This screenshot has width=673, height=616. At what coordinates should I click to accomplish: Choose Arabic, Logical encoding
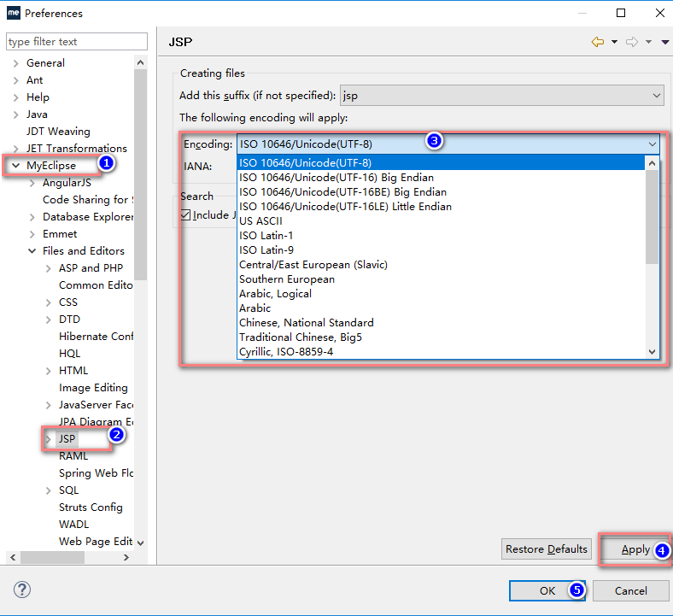(x=441, y=294)
